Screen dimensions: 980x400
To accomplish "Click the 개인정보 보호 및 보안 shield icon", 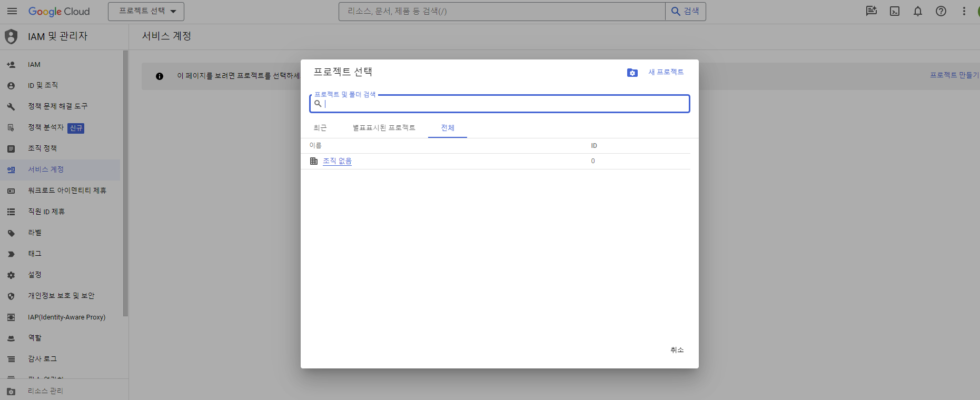I will [11, 296].
